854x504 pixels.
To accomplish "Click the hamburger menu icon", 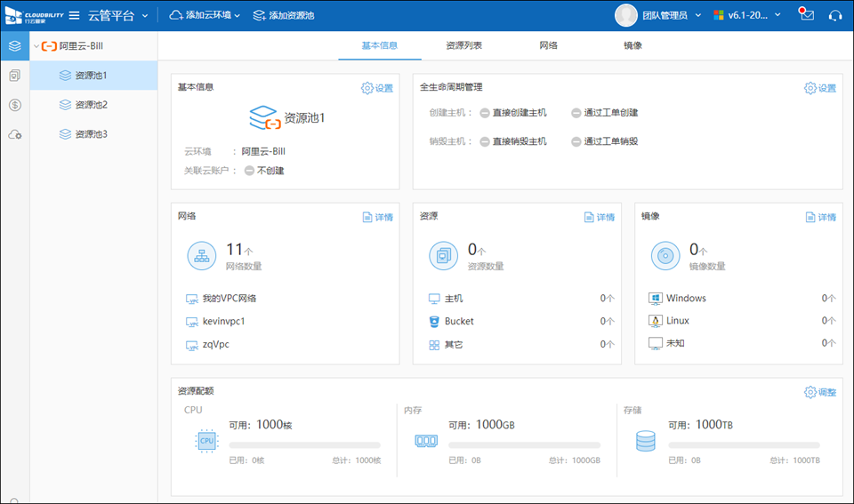I will tap(74, 15).
